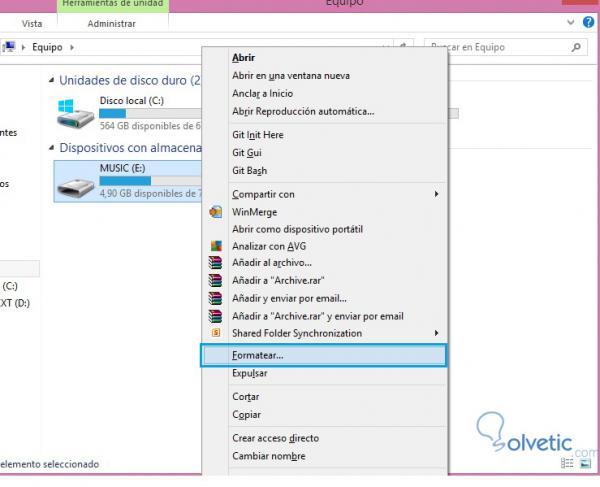Switch to details view icon in status bar
The height and width of the screenshot is (487, 600).
click(567, 463)
